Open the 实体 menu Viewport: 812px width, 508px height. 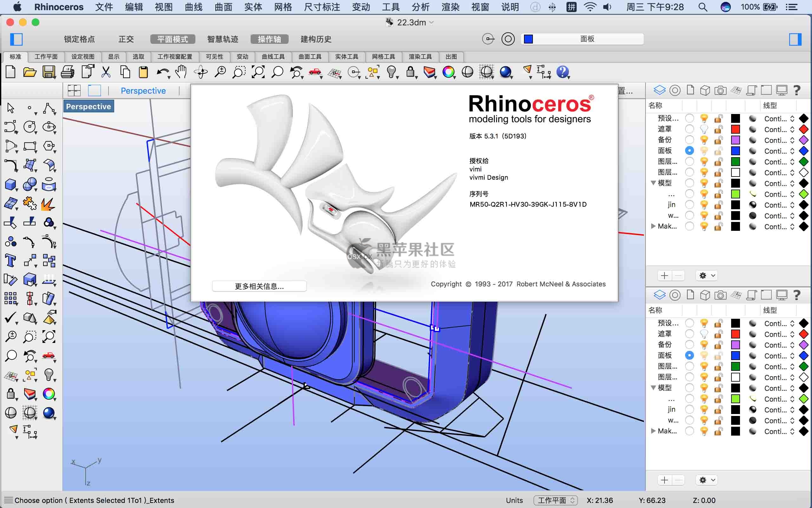pyautogui.click(x=253, y=7)
